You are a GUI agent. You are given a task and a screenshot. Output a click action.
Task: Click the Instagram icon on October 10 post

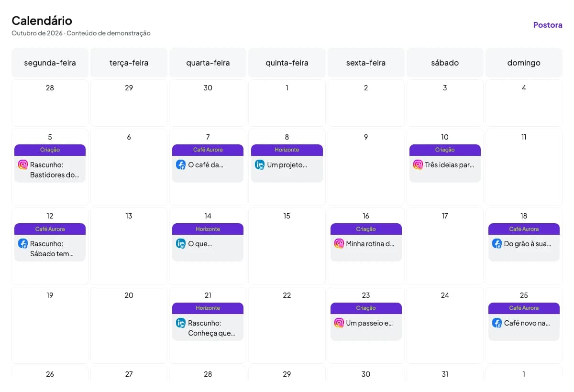click(x=418, y=164)
